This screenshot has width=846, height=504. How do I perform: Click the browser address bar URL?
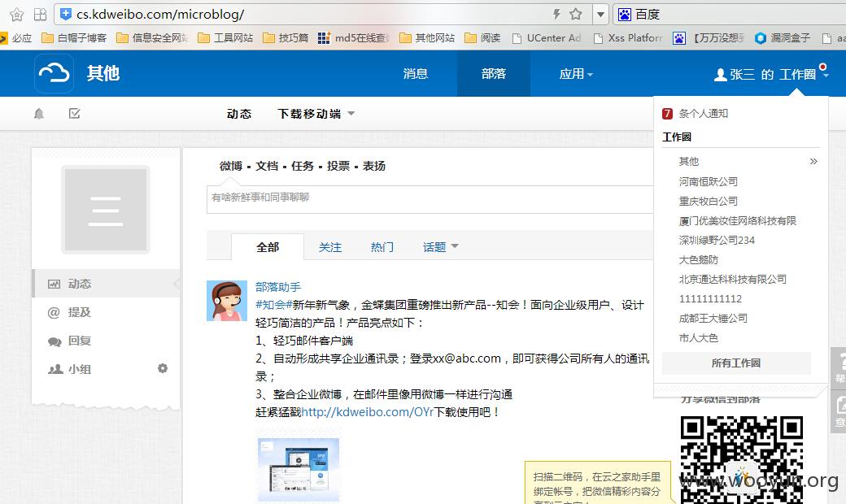160,15
